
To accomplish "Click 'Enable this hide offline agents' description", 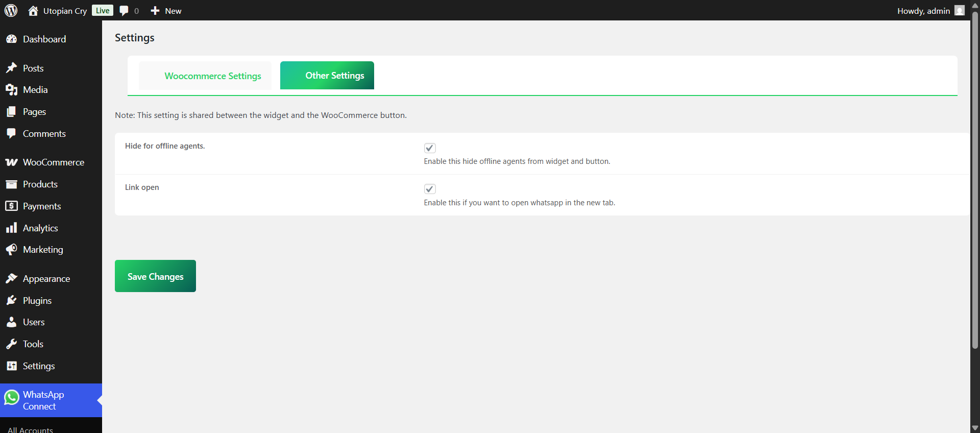I will click(x=517, y=161).
